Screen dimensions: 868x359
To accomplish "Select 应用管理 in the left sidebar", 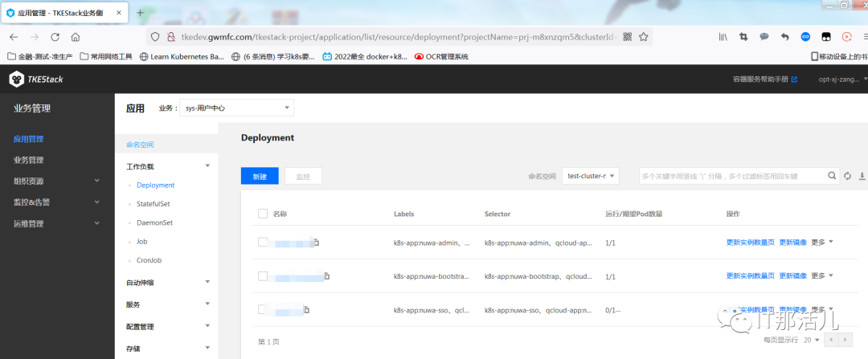I will [29, 139].
